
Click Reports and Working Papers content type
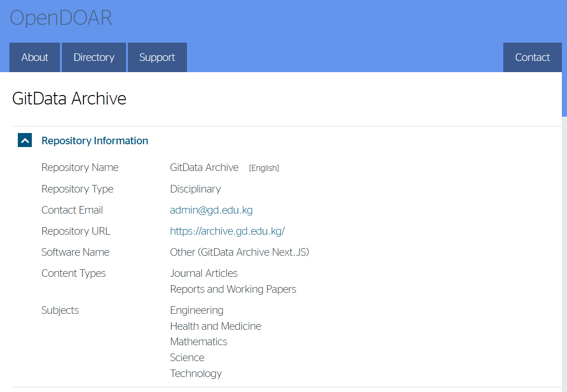233,289
